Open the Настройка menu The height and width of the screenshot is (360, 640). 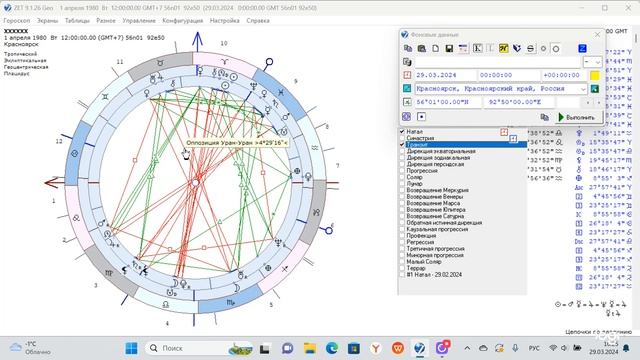(x=224, y=20)
